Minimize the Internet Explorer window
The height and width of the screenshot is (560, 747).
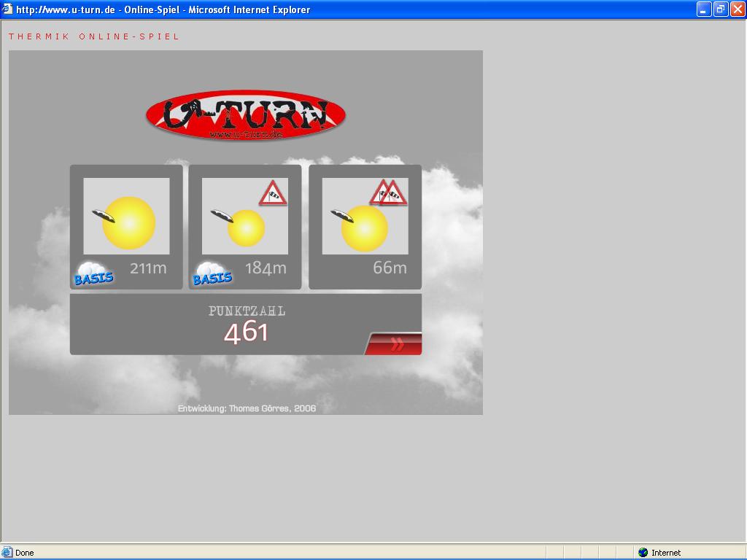pyautogui.click(x=704, y=9)
